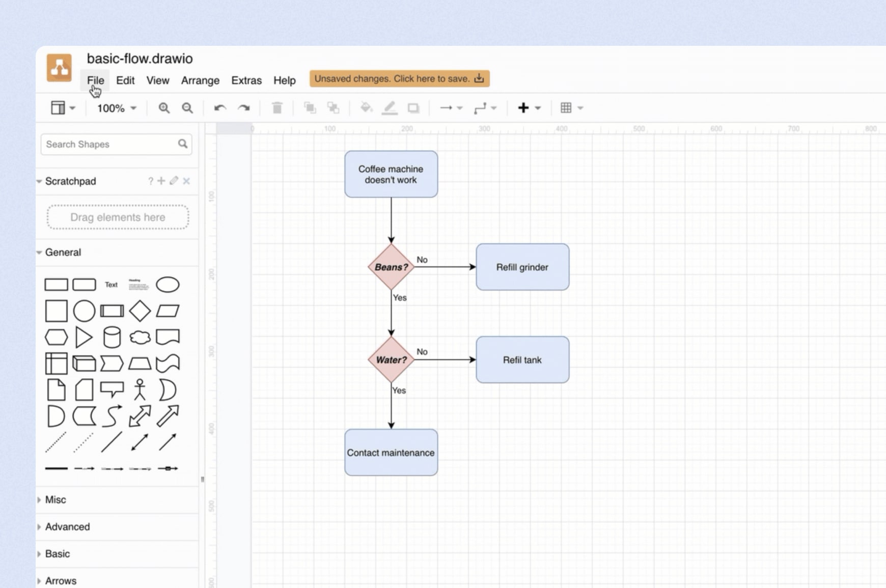Click the Zoom Out magnifier icon
The height and width of the screenshot is (588, 886).
click(x=187, y=108)
